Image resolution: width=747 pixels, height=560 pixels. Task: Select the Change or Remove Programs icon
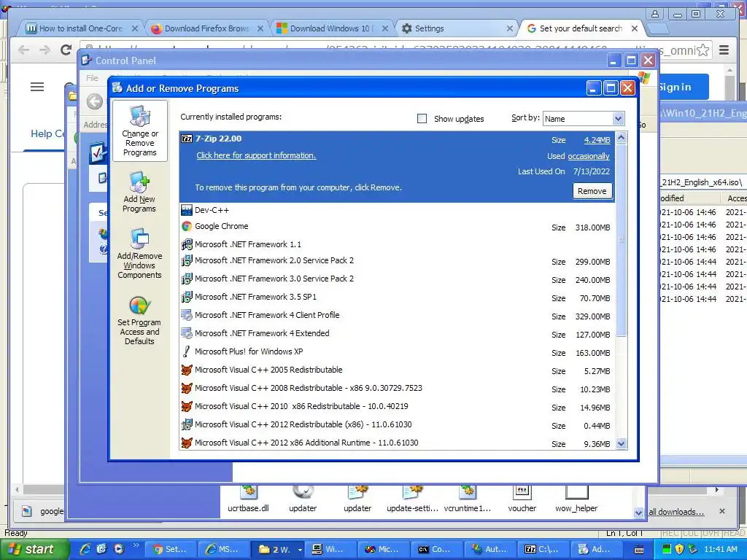tap(139, 117)
